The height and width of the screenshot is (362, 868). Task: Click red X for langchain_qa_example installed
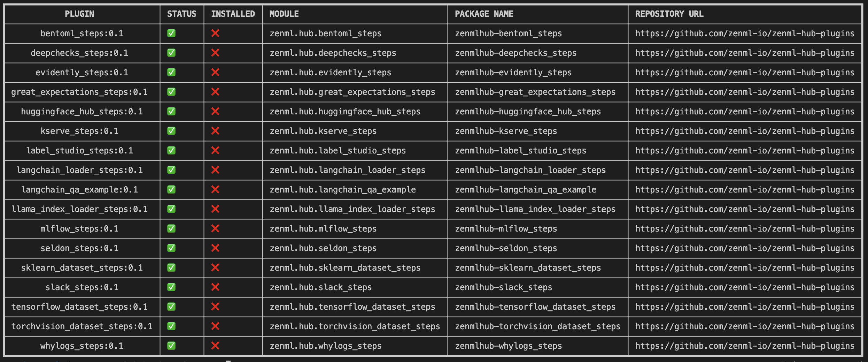215,190
